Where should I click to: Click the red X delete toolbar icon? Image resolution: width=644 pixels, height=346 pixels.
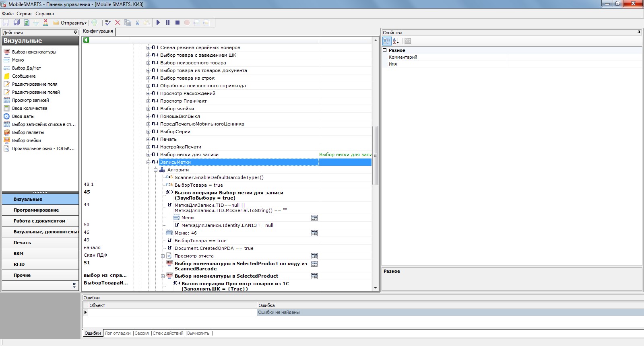[118, 23]
